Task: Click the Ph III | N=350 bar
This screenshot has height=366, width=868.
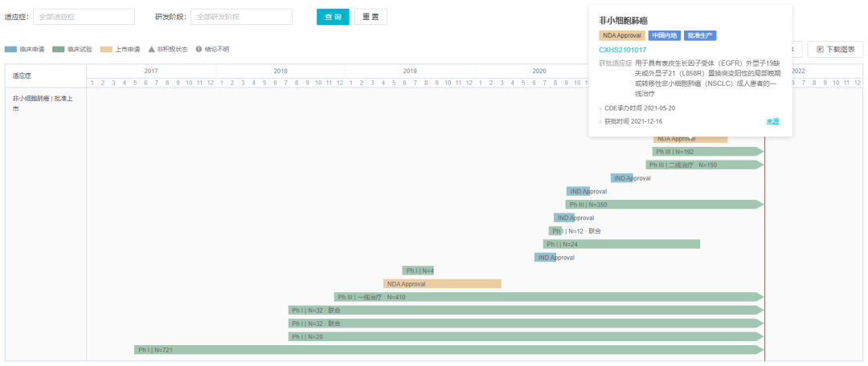Action: 664,205
